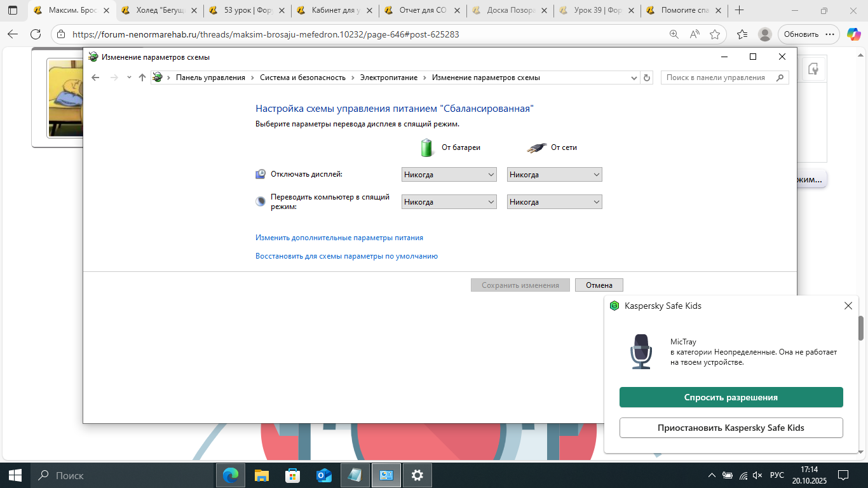This screenshot has height=488, width=868.
Task: Add page to favorites star icon
Action: coord(715,34)
